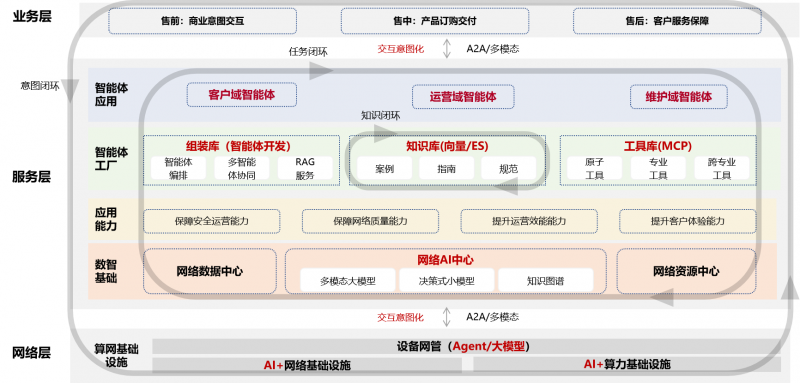Click the 专业工具 tile
This screenshot has height=383, width=800.
coord(658,168)
